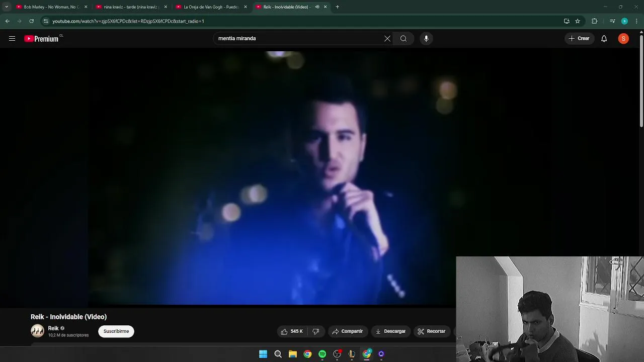Open Chrome three-dot menu
This screenshot has width=644, height=362.
[x=637, y=21]
